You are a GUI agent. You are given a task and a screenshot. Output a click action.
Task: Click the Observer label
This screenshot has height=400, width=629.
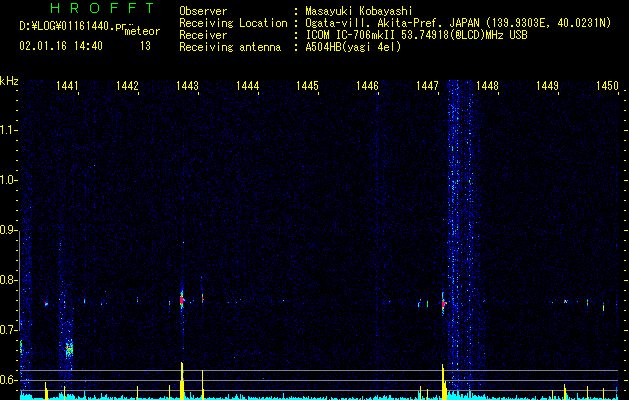[x=203, y=11]
